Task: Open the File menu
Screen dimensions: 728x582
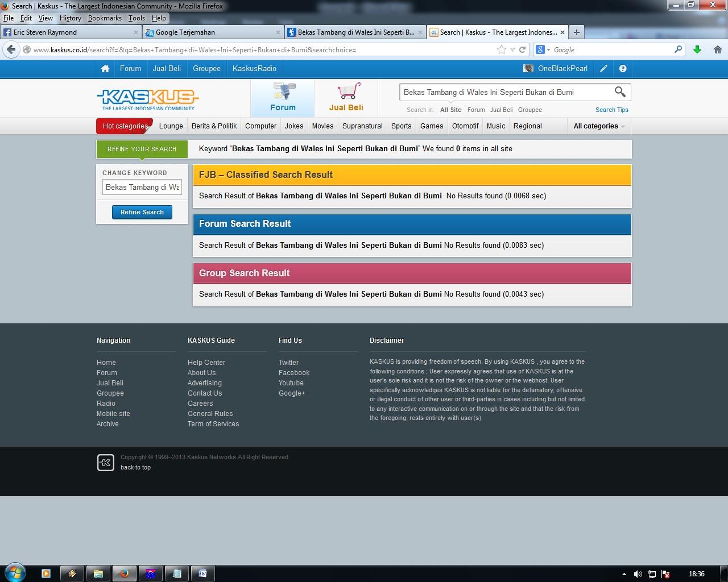Action: tap(9, 18)
